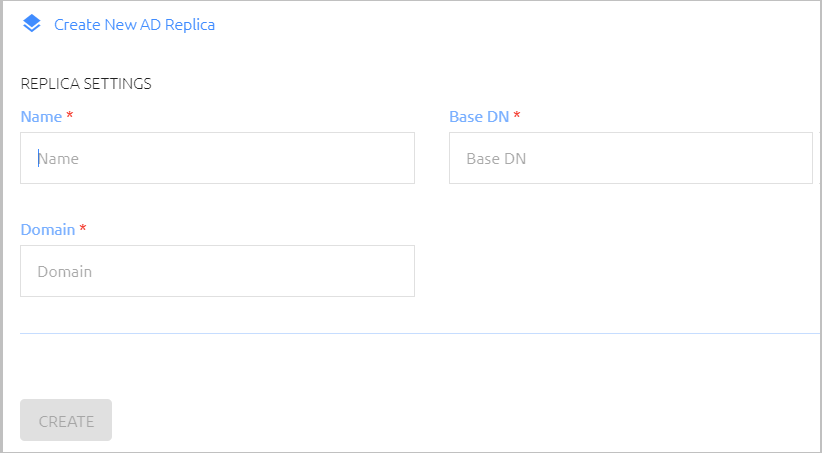Click into the Base DN text box
This screenshot has width=822, height=453.
[x=631, y=158]
